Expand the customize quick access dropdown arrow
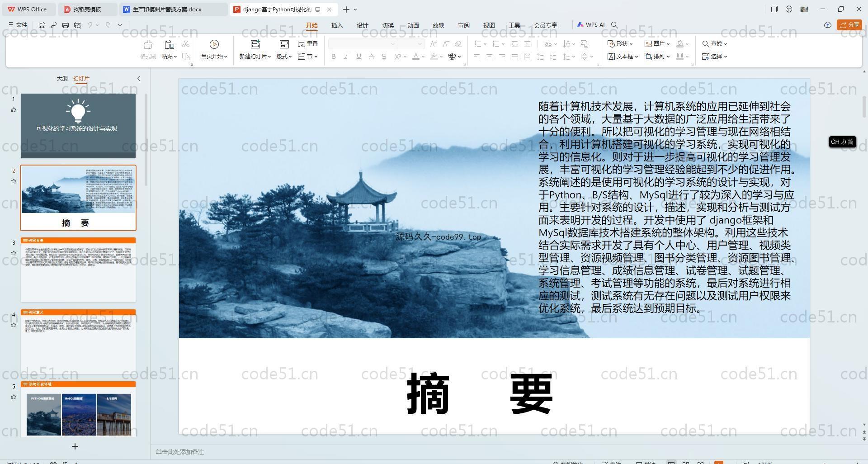This screenshot has width=868, height=464. click(x=120, y=25)
